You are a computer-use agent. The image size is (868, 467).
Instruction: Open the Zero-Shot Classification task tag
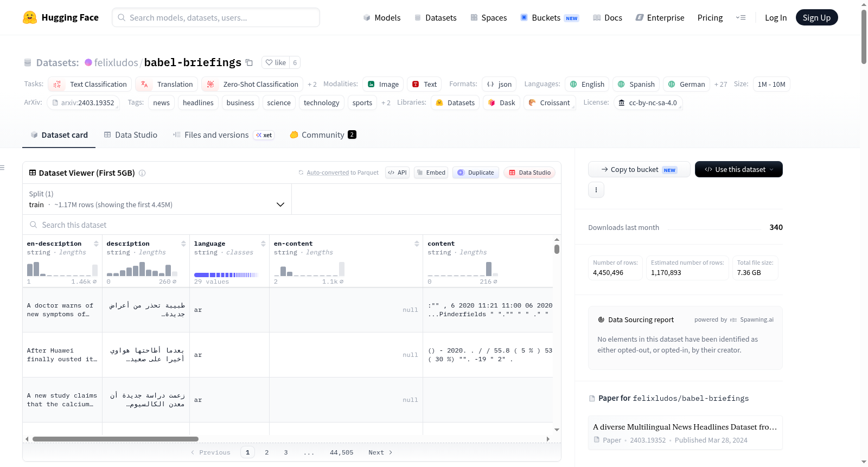tap(252, 84)
